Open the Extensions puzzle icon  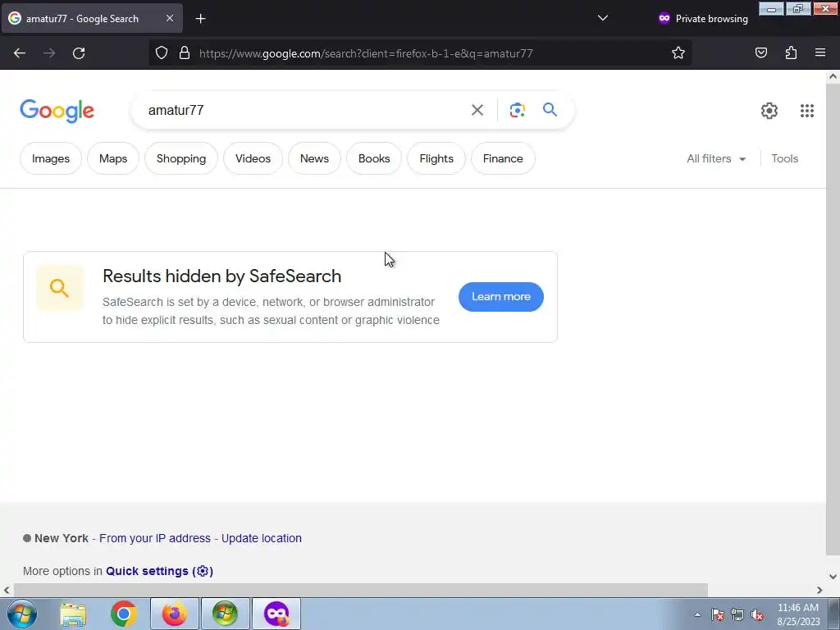click(791, 53)
